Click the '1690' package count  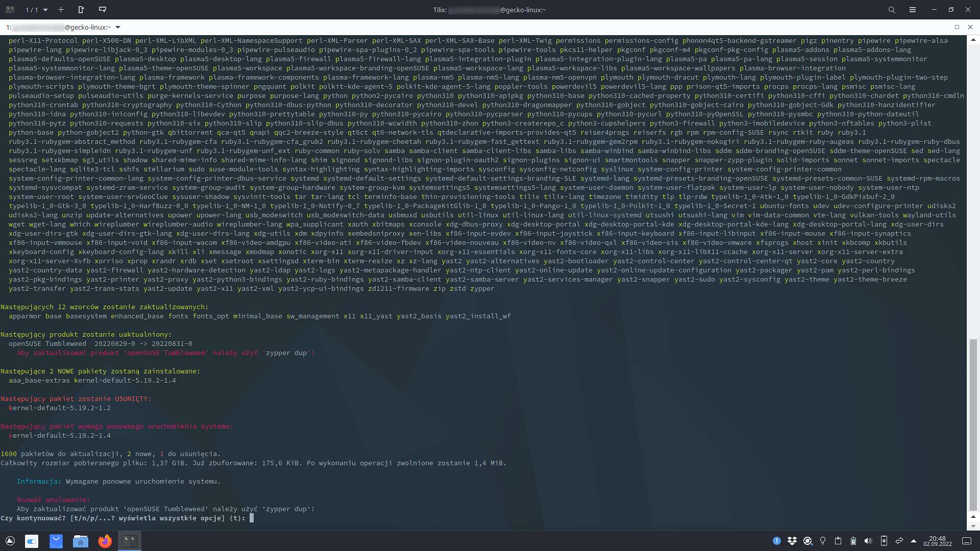tap(9, 454)
